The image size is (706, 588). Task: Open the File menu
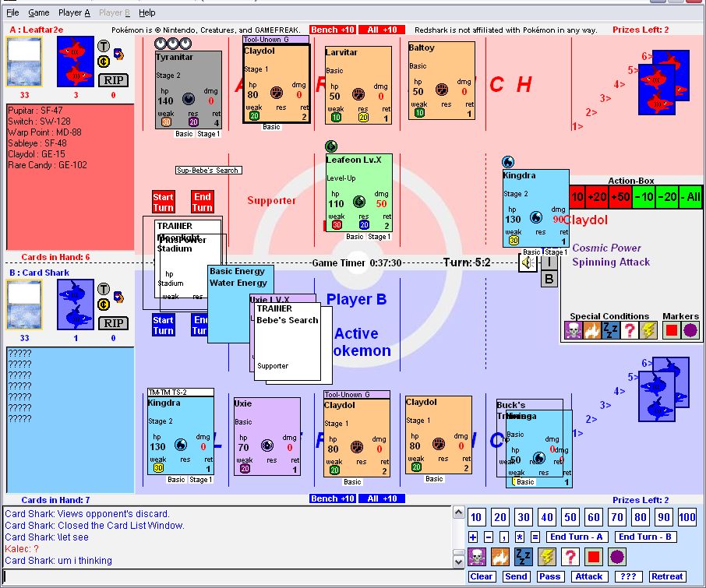point(12,12)
